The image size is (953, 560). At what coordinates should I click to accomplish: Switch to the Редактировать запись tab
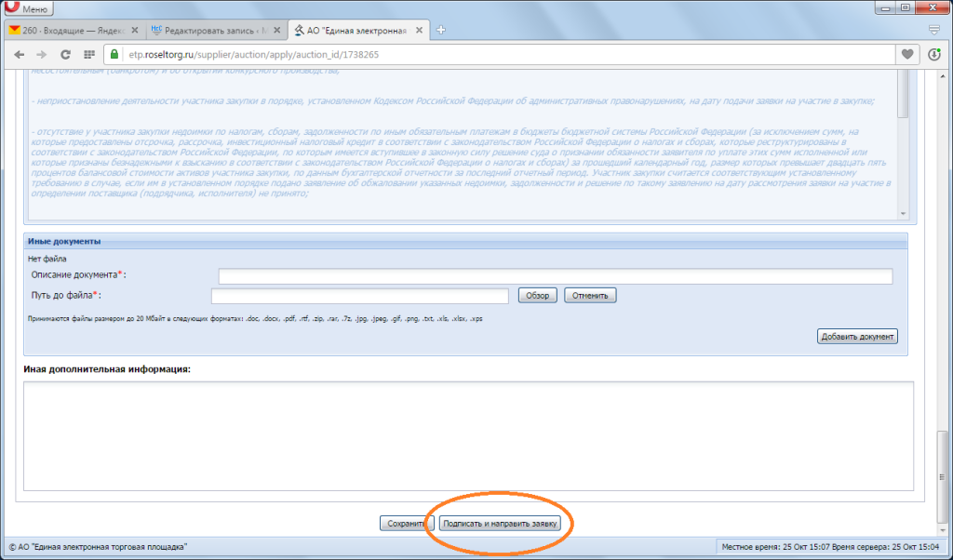216,31
